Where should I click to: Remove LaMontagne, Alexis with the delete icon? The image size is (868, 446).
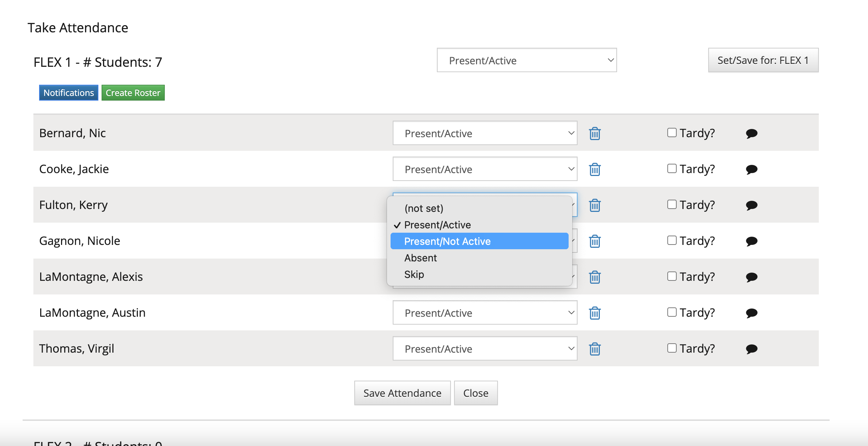tap(594, 277)
